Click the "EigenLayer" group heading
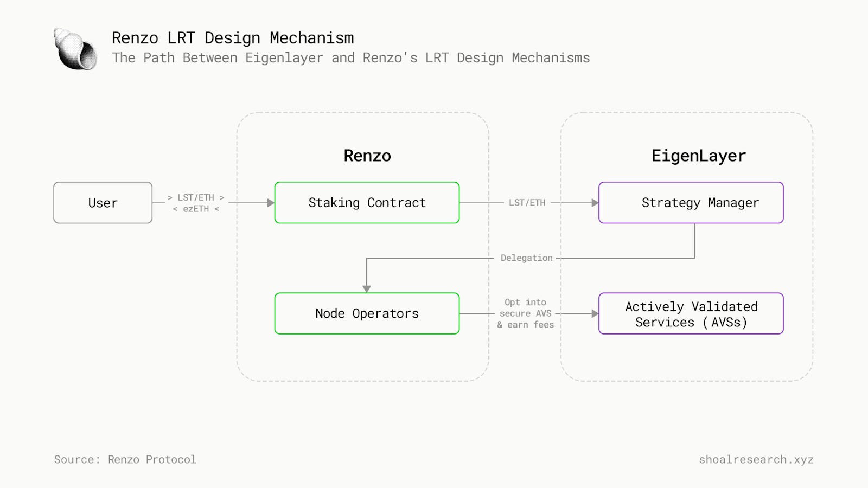 click(x=699, y=156)
